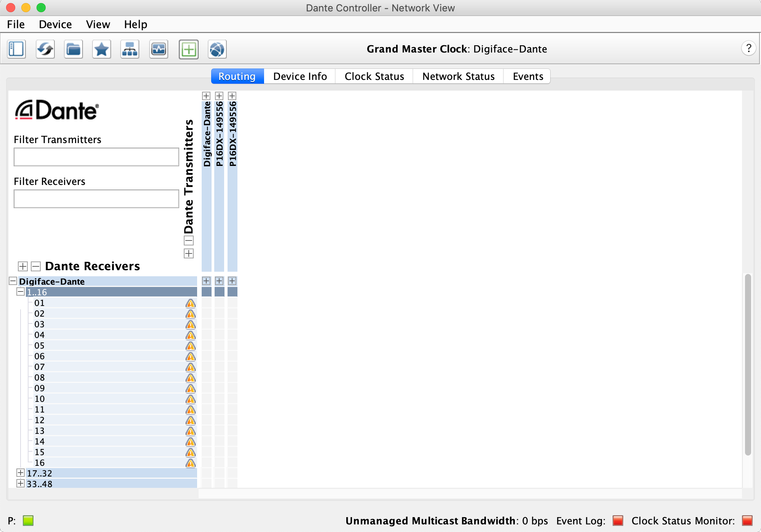This screenshot has height=532, width=761.
Task: Click inside the Filter Transmitters field
Action: point(96,157)
